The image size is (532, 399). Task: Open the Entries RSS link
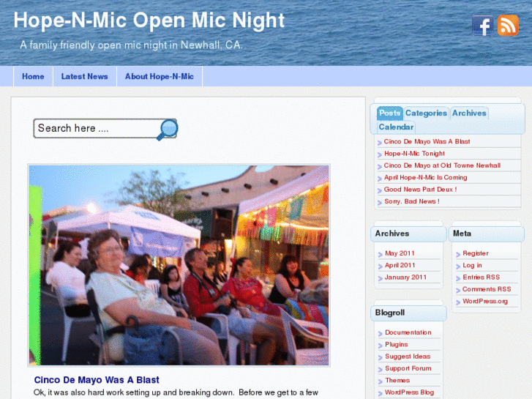pyautogui.click(x=481, y=277)
